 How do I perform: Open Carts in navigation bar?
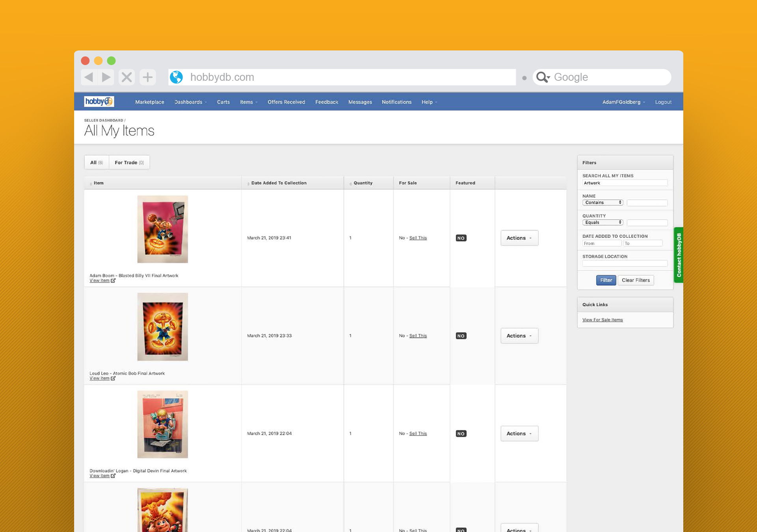click(x=223, y=102)
